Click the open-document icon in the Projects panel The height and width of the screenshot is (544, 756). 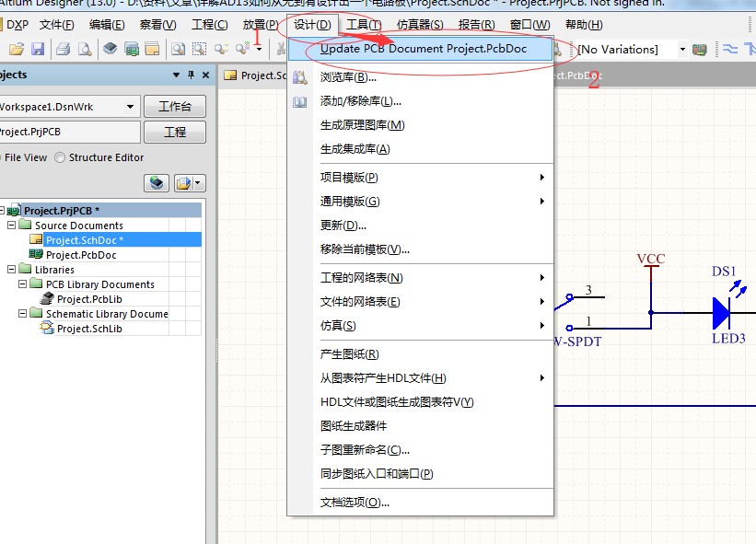pyautogui.click(x=183, y=182)
